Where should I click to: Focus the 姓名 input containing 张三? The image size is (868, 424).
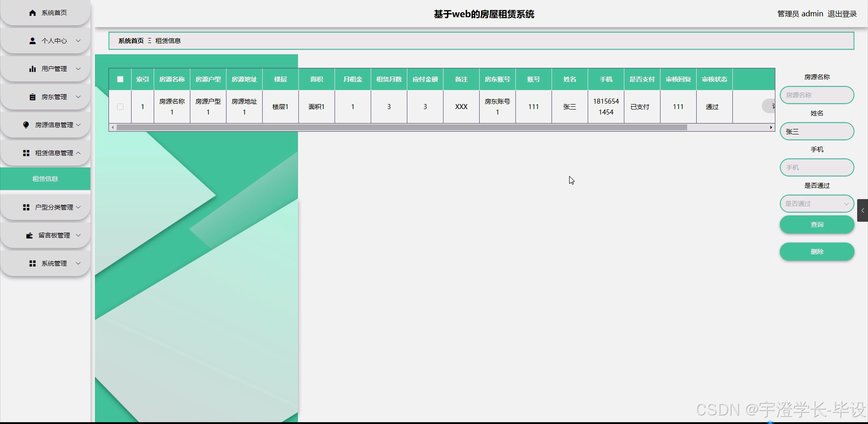(817, 131)
